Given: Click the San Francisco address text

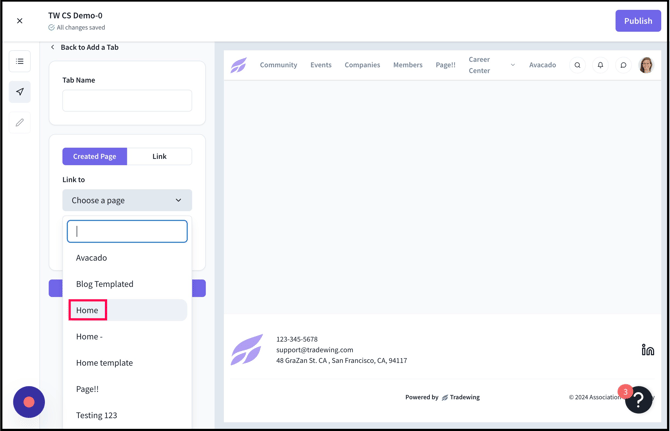Looking at the screenshot, I should coord(341,361).
